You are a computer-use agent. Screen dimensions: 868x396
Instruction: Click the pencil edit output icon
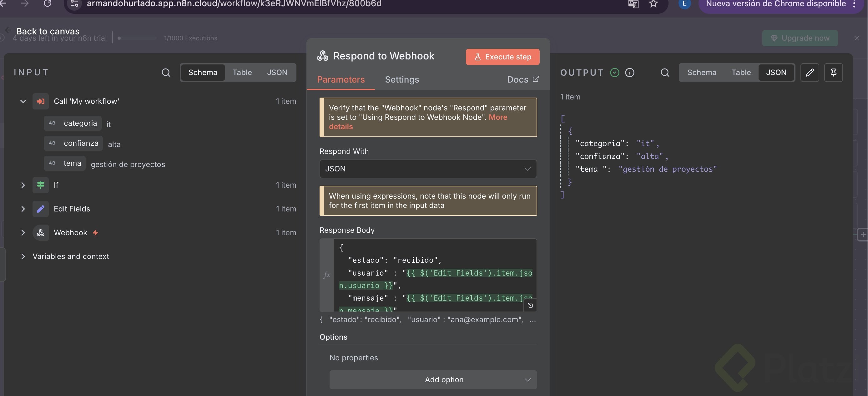tap(809, 73)
